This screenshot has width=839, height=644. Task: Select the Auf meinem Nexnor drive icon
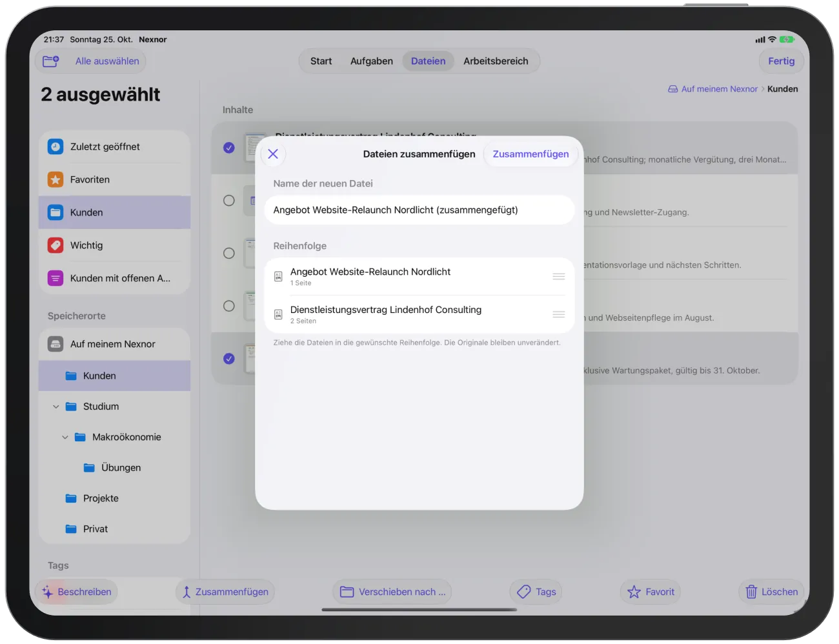click(x=56, y=344)
